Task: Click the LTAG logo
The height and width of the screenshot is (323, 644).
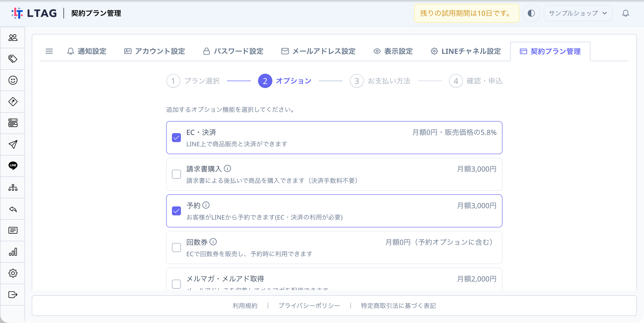Action: 34,13
